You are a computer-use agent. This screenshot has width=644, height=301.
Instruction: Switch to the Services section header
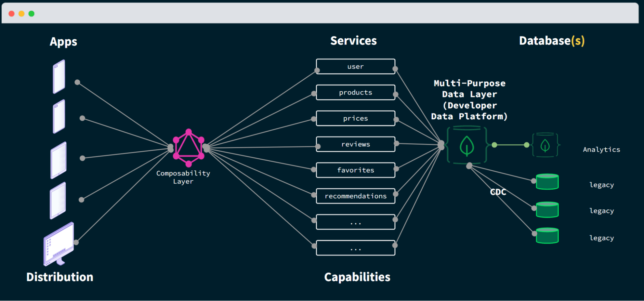pyautogui.click(x=353, y=41)
